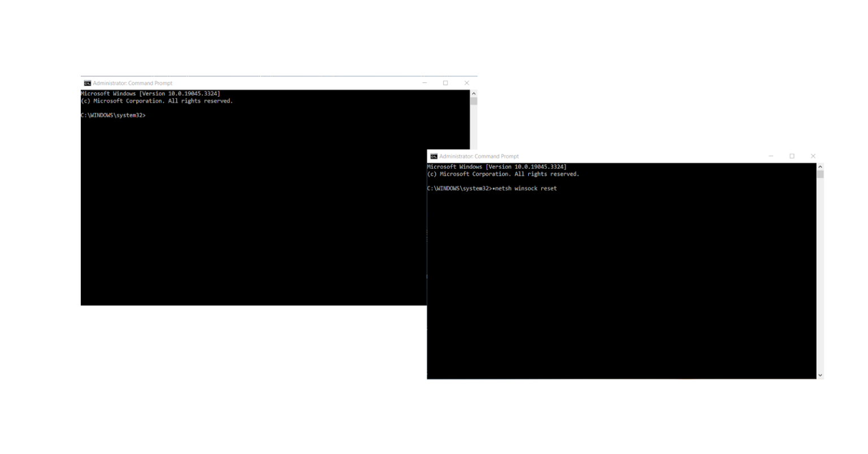
Task: Maximize the front Command Prompt window
Action: coord(792,156)
